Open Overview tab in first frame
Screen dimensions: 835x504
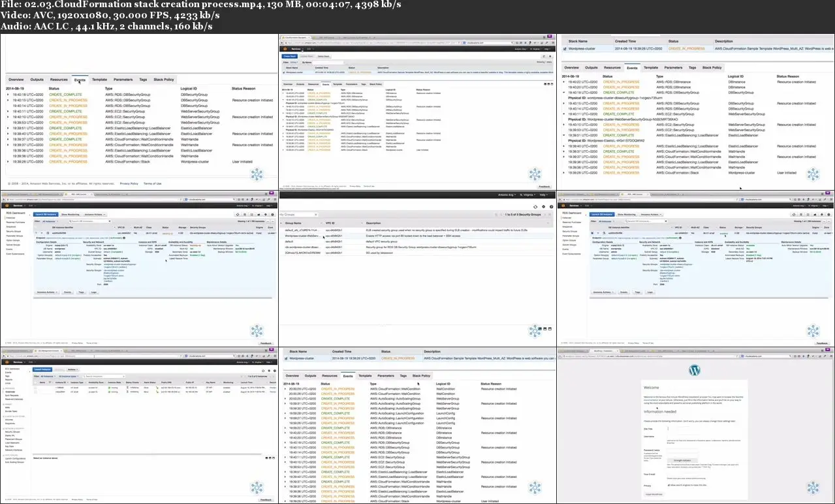16,80
